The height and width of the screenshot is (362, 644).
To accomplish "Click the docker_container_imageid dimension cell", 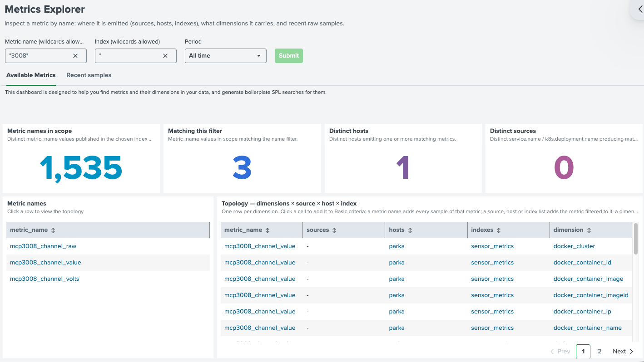I will click(x=591, y=295).
